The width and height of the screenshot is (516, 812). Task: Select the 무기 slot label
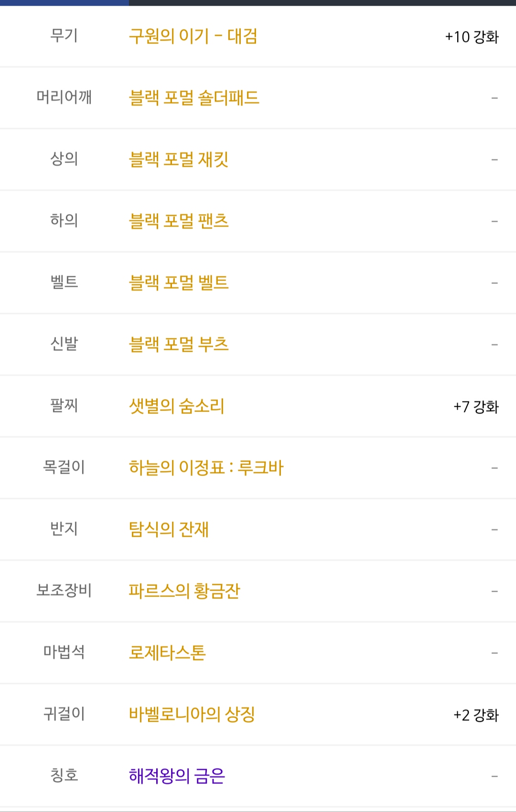(64, 35)
